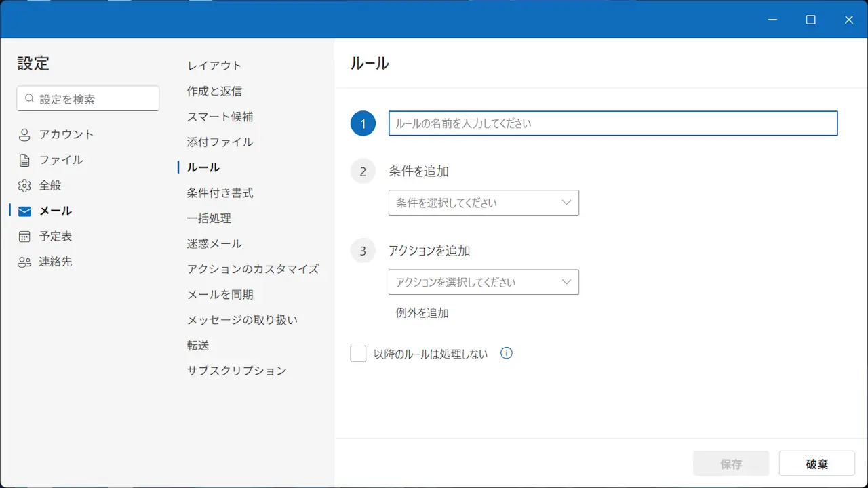This screenshot has height=488, width=868.
Task: Click the Calendar icon beside 予定表
Action: pyautogui.click(x=24, y=237)
